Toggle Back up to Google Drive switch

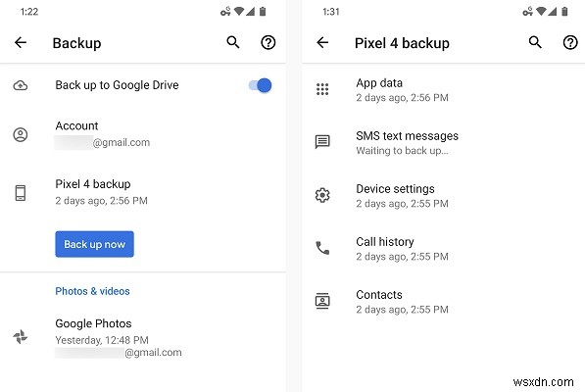click(260, 85)
